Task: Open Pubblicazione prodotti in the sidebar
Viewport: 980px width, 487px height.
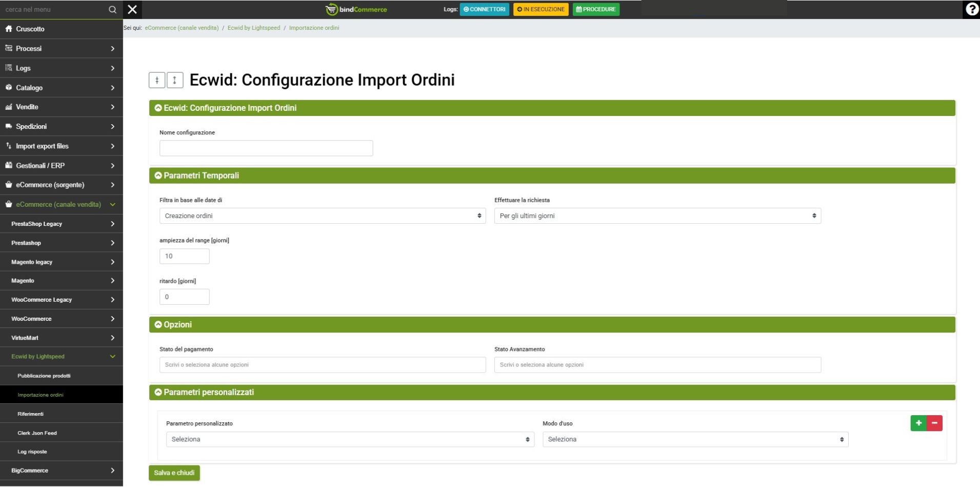Action: (44, 376)
